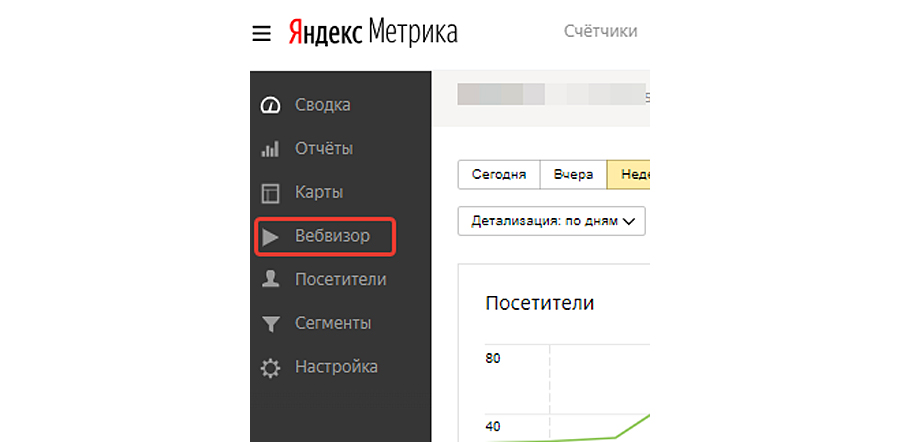Image resolution: width=900 pixels, height=442 pixels.
Task: Click the blurred counter name at top
Action: click(x=550, y=95)
